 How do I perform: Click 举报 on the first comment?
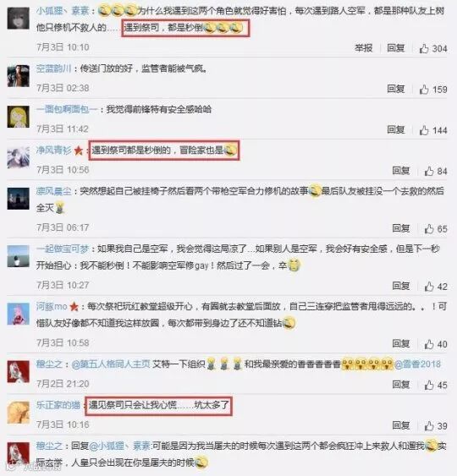[364, 48]
